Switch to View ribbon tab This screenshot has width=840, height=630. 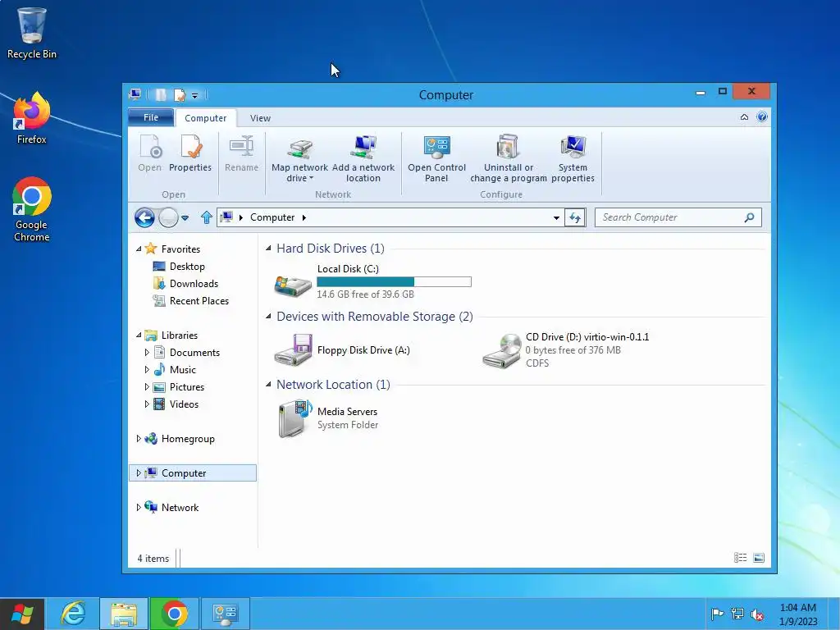click(260, 118)
